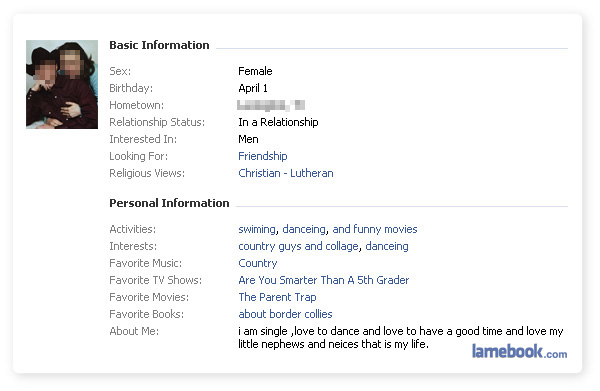The height and width of the screenshot is (391, 600).
Task: Select the danceing link in Interests
Action: (387, 246)
